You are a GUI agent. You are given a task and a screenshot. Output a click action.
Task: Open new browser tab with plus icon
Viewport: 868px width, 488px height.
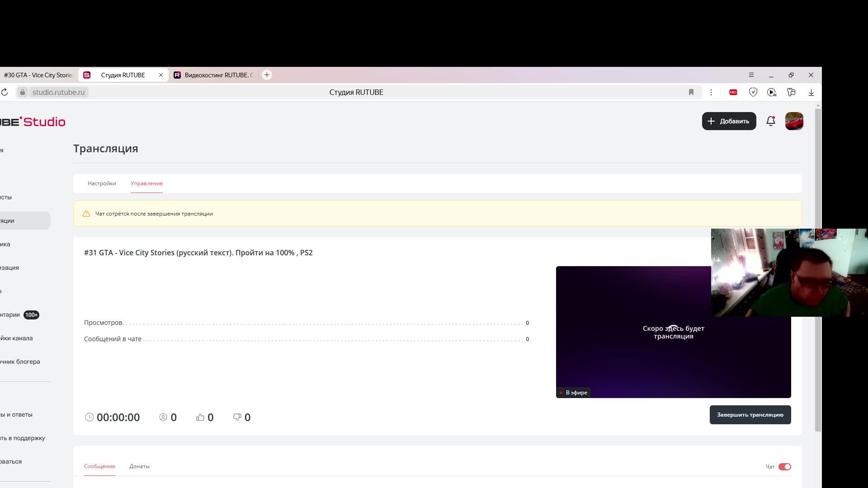(x=267, y=75)
